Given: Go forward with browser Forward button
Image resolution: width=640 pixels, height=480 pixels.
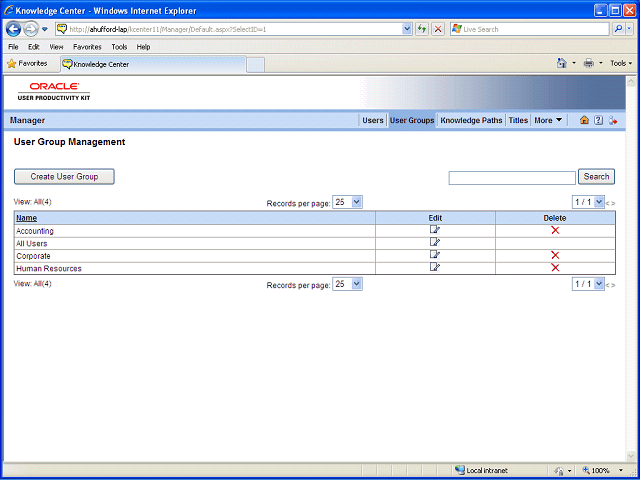Looking at the screenshot, I should [31, 29].
